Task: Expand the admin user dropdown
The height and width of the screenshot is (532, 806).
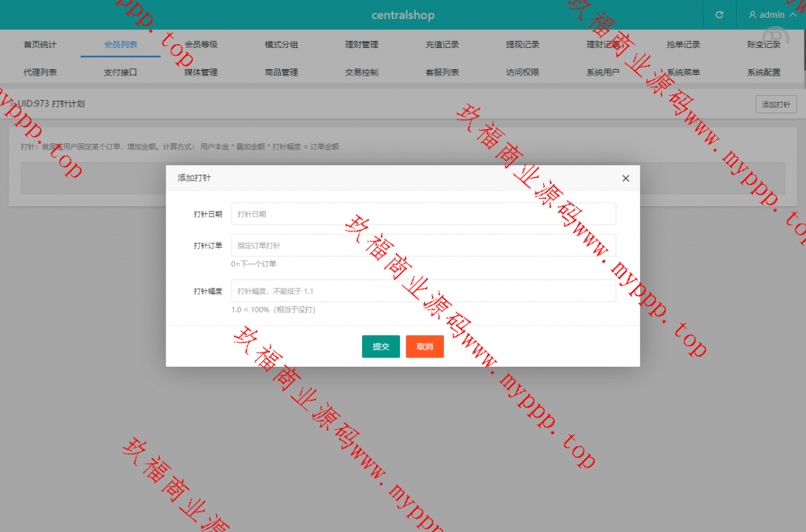Action: click(x=771, y=15)
